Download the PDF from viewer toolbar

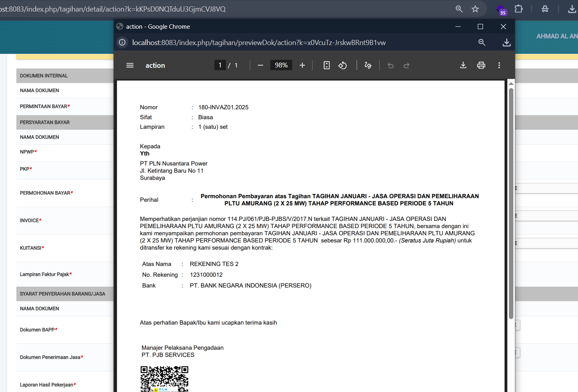click(463, 65)
